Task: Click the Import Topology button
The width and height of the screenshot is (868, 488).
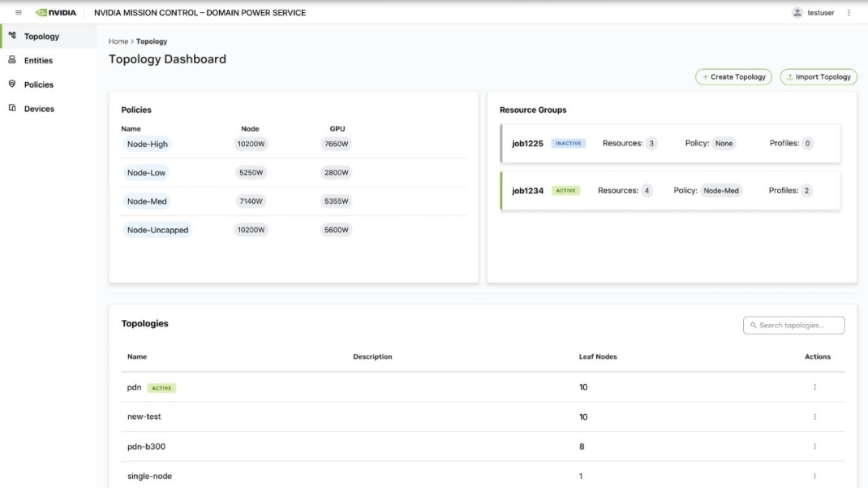Action: 819,76
